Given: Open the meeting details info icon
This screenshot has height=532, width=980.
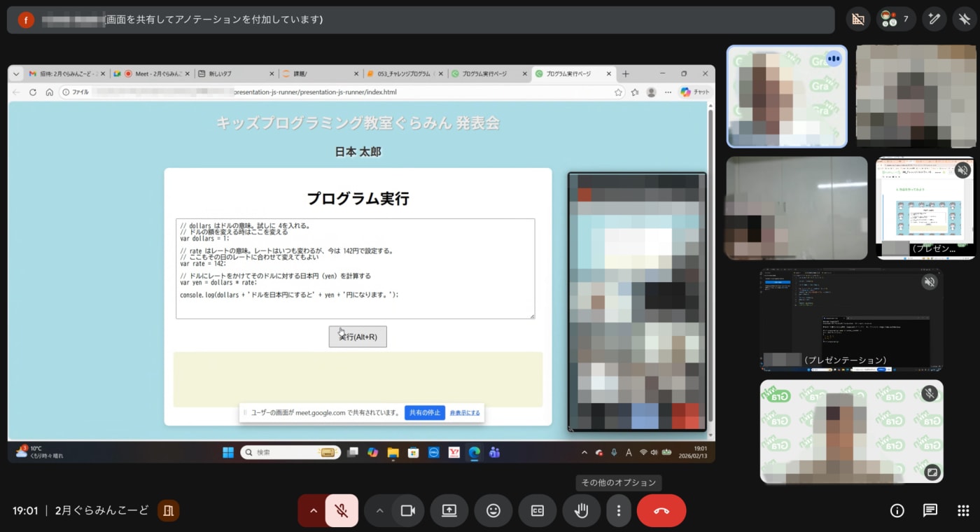Looking at the screenshot, I should pyautogui.click(x=897, y=511).
